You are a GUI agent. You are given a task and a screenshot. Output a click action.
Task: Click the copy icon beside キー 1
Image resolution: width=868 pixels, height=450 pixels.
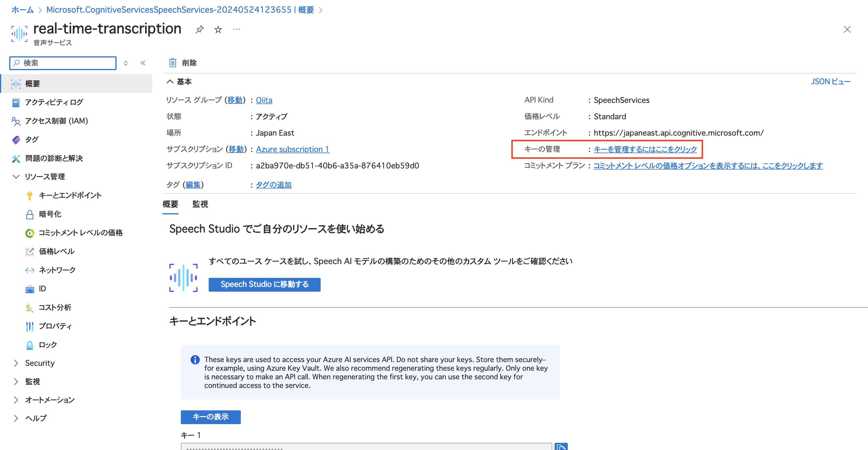561,447
